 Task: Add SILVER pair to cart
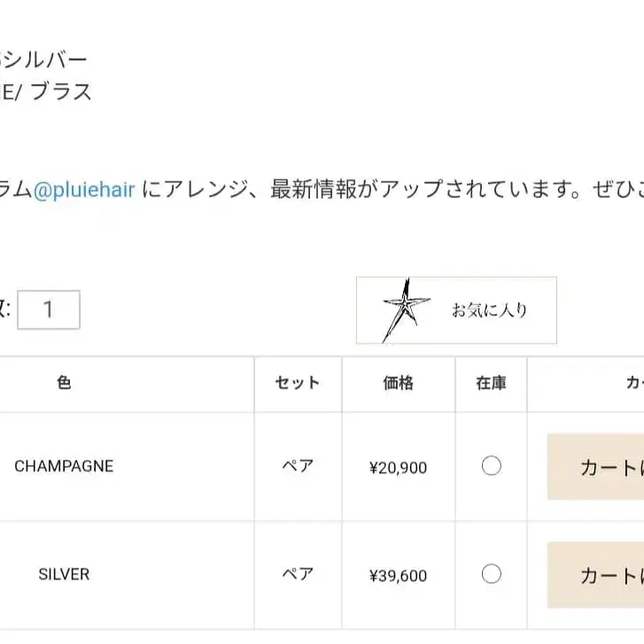(x=595, y=575)
